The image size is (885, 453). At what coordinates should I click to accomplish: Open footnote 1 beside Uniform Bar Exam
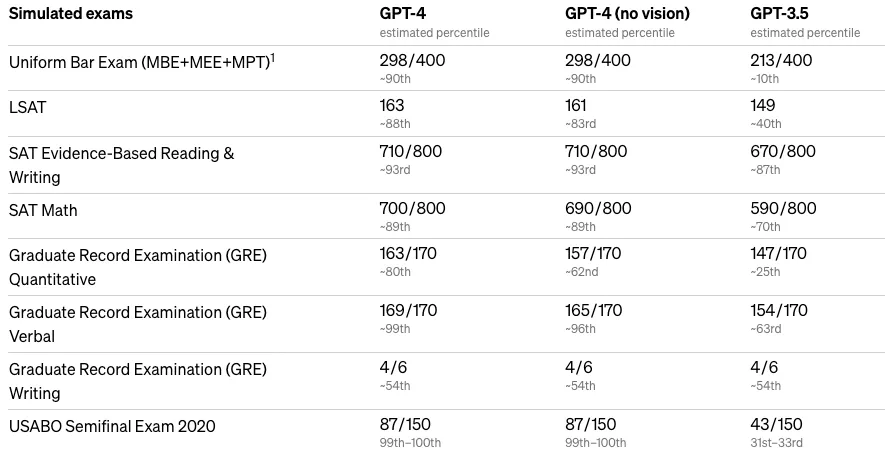pos(273,56)
